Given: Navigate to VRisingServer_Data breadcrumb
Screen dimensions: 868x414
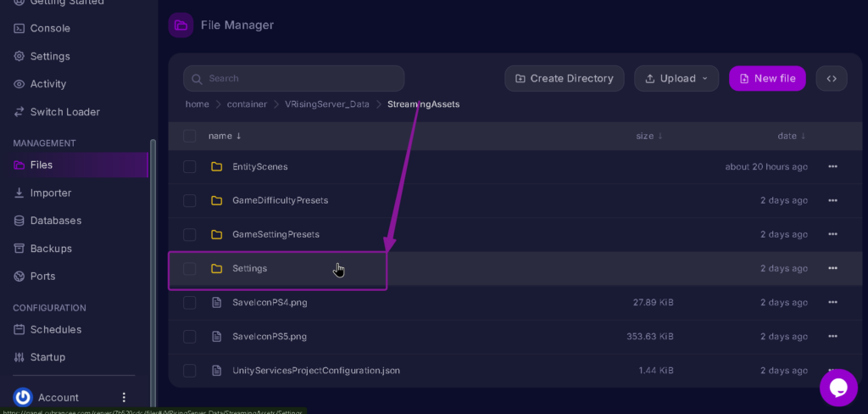Looking at the screenshot, I should coord(327,104).
